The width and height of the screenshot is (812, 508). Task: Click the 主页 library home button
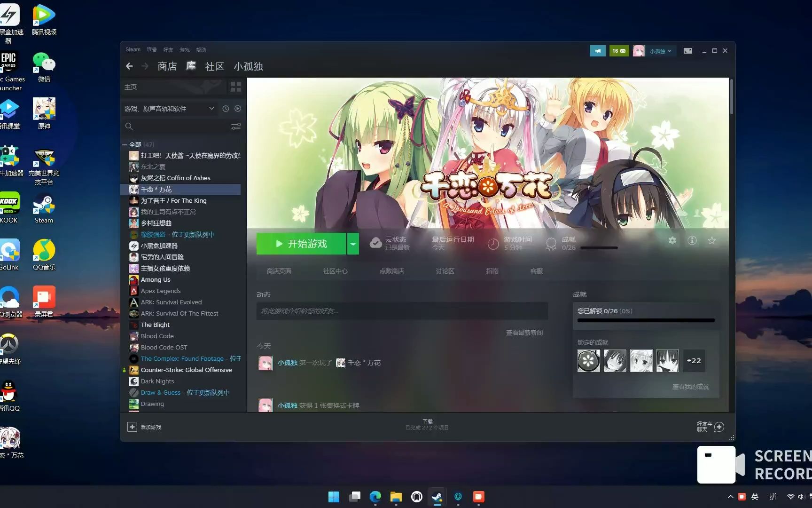[173, 87]
